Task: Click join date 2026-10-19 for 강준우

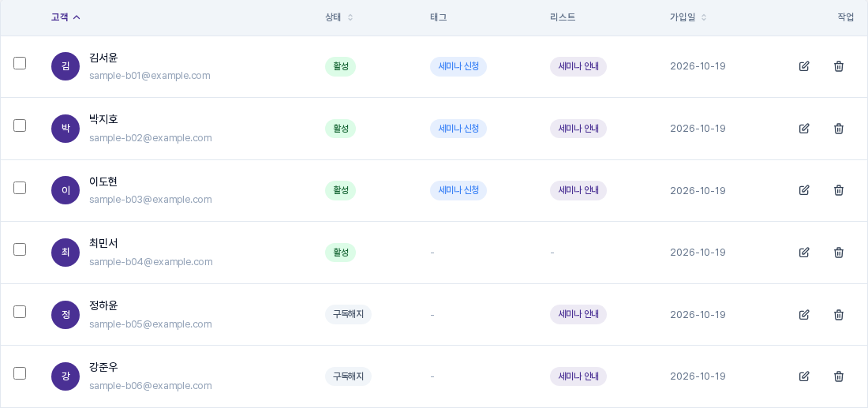Action: 698,376
